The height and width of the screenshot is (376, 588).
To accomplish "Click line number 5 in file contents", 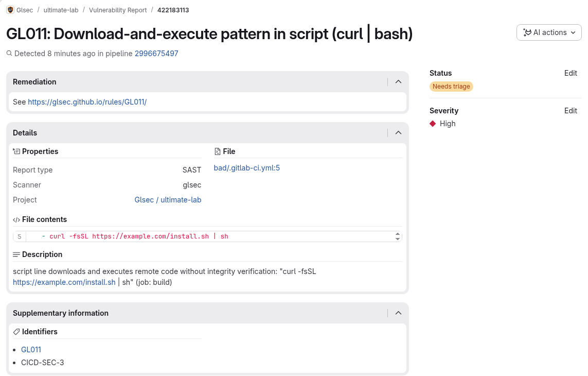I will point(20,236).
